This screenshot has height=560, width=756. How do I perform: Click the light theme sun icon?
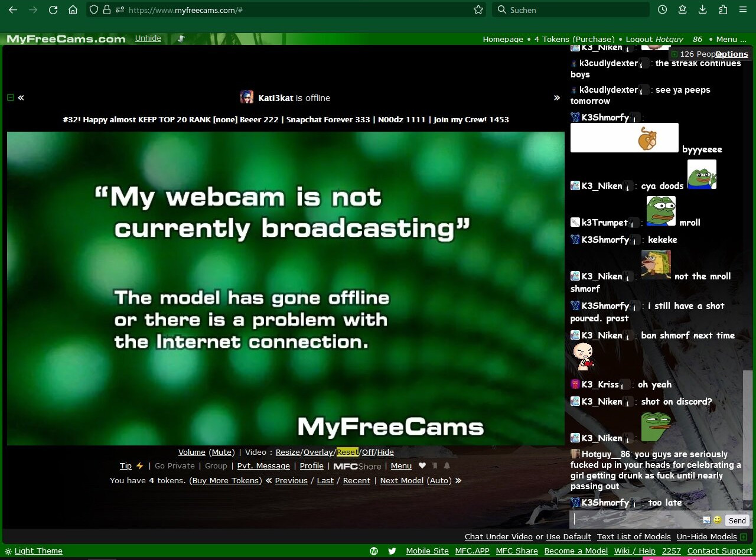pos(8,552)
